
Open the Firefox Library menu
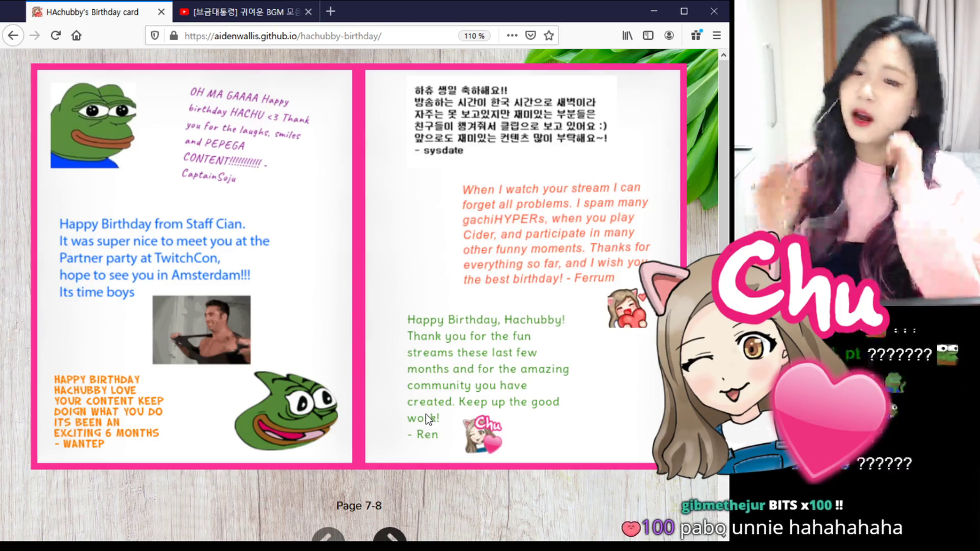pos(627,36)
